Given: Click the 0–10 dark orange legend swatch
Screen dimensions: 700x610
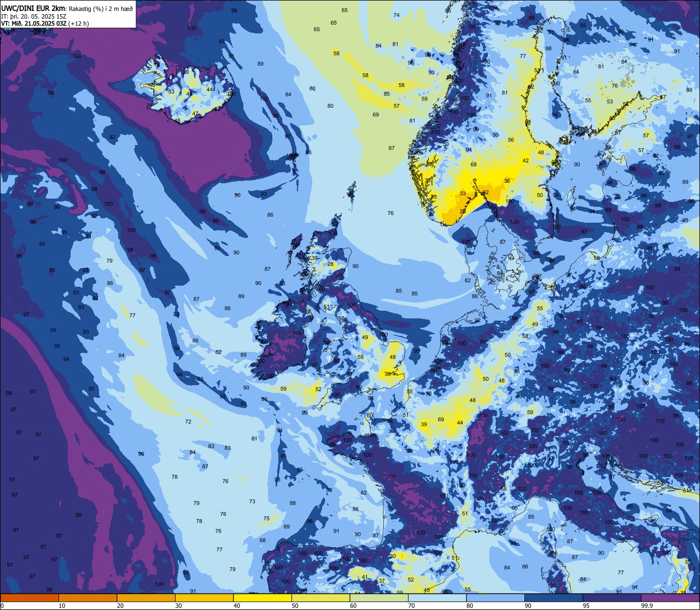Looking at the screenshot, I should tap(30, 598).
